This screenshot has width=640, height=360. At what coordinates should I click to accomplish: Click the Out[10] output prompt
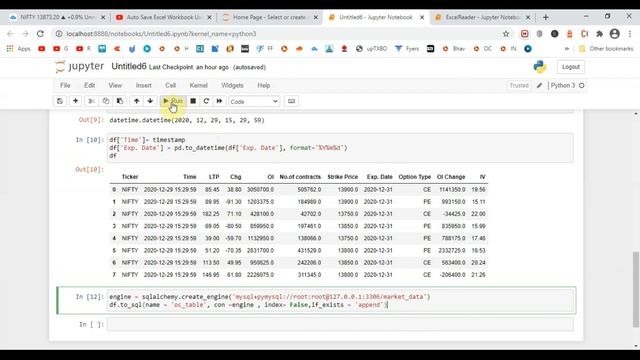point(90,169)
